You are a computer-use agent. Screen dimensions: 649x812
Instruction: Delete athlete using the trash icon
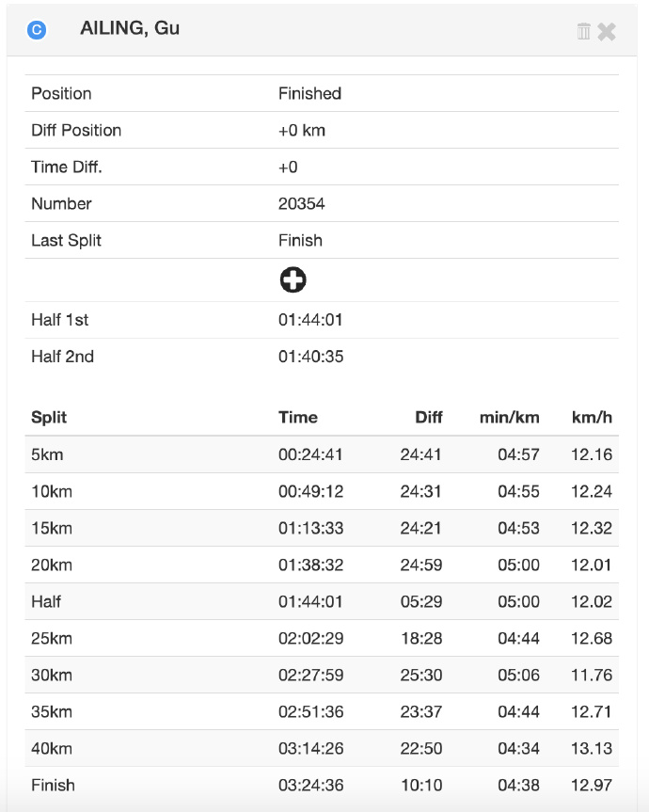(584, 31)
